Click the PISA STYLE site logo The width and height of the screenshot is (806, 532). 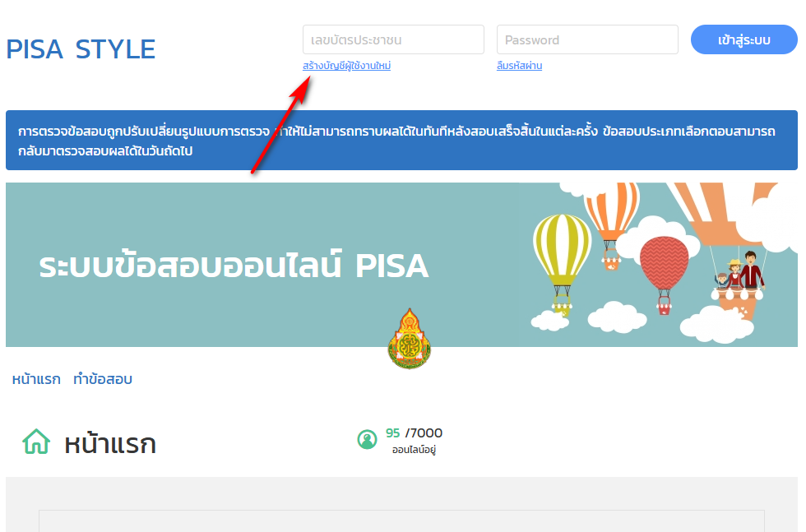click(81, 49)
